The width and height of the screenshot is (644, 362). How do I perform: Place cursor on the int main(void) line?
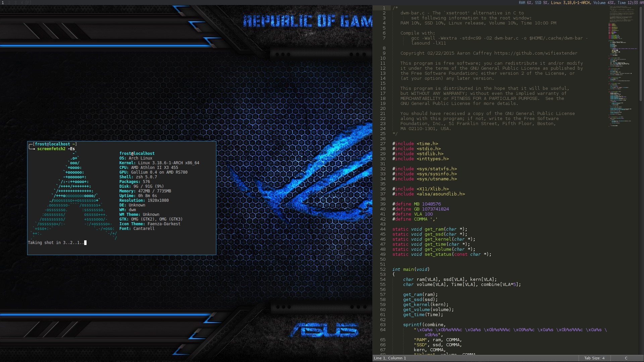point(411,269)
